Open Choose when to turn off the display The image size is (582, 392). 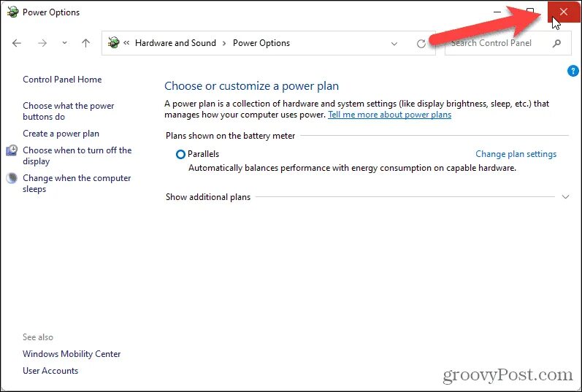click(77, 155)
